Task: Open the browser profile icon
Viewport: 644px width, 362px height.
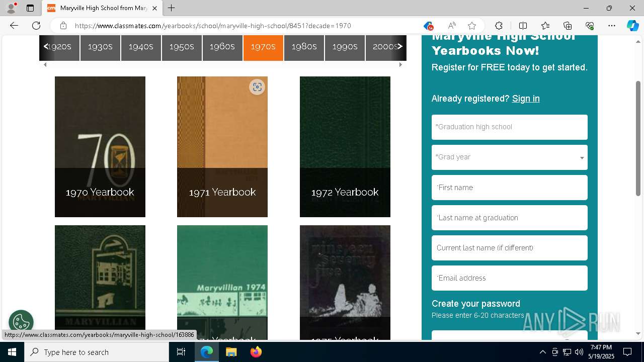Action: 11,8
